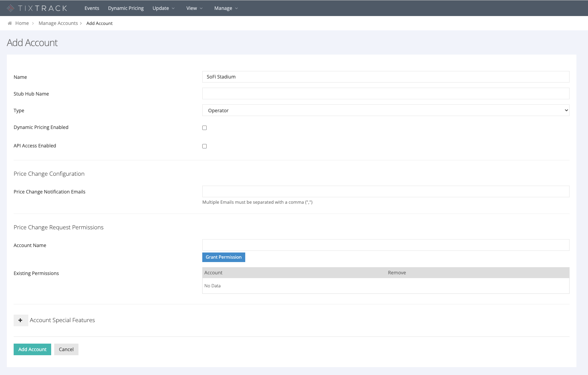Click the Account Name permissions field

[386, 245]
